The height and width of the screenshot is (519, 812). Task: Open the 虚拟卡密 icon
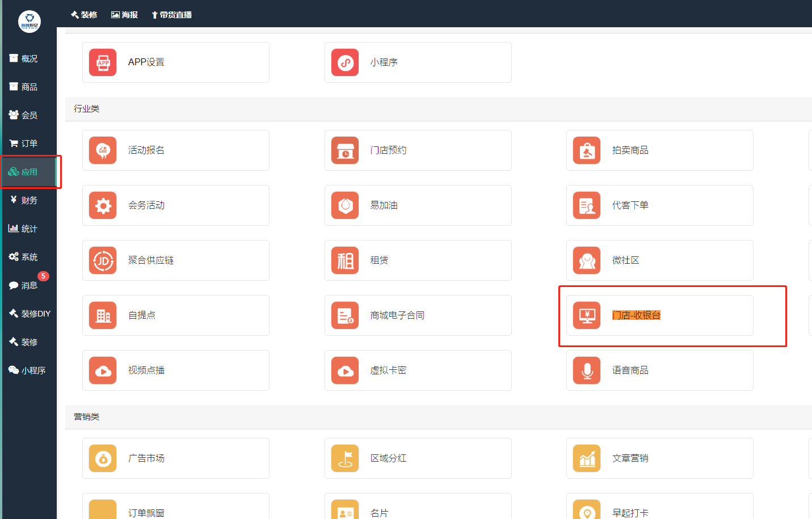tap(345, 370)
